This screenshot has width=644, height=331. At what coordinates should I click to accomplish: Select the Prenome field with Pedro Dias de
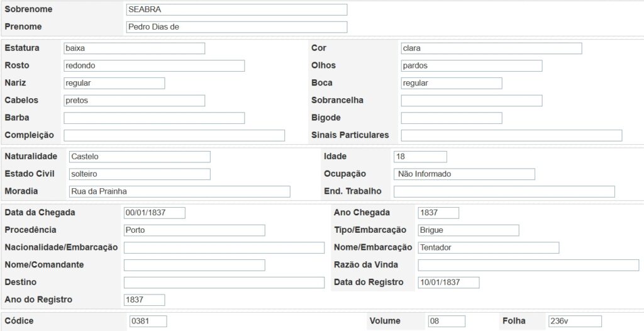[236, 27]
